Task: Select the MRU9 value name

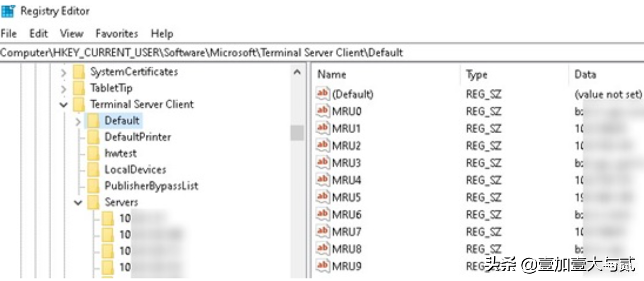Action: pyautogui.click(x=347, y=267)
